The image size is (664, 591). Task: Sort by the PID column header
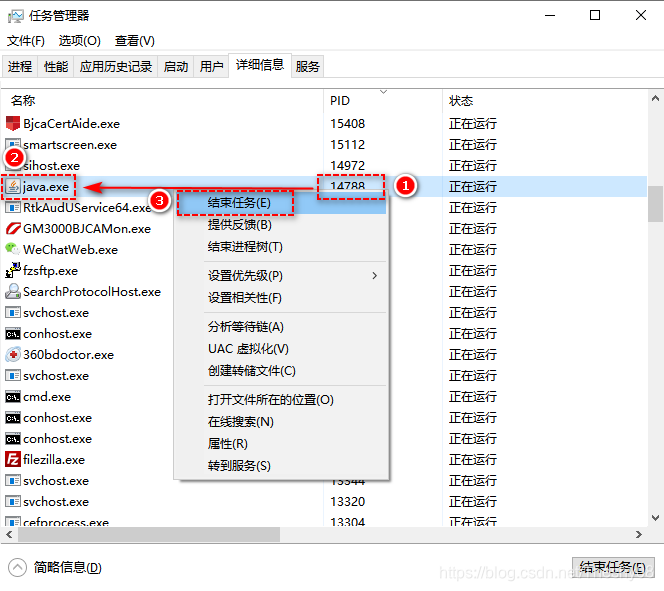pyautogui.click(x=383, y=101)
